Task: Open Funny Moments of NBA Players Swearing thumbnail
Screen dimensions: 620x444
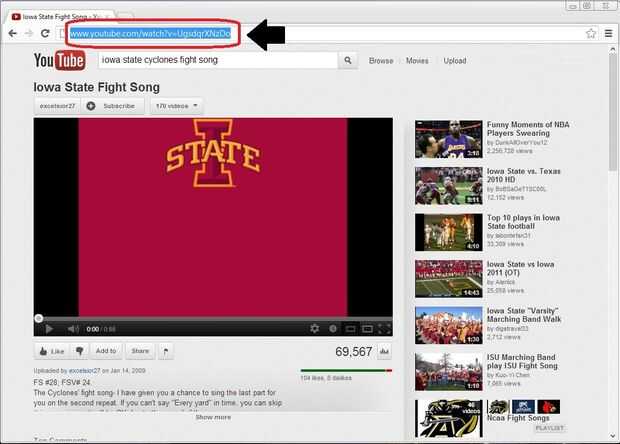Action: (448, 140)
